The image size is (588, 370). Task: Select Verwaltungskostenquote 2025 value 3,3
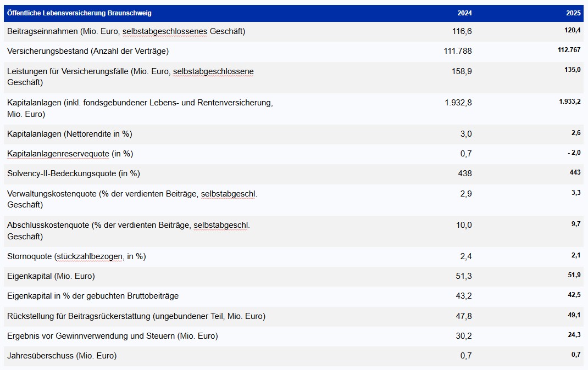click(576, 193)
